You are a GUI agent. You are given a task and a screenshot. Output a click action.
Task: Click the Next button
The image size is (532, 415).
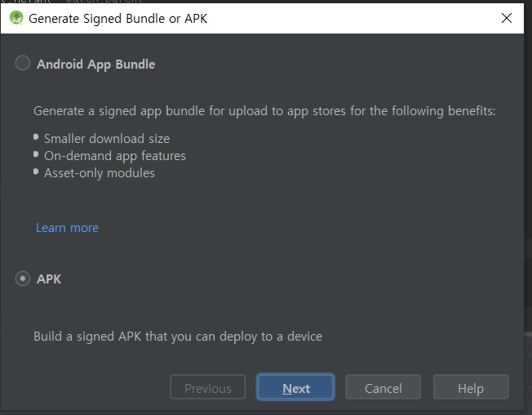[295, 387]
